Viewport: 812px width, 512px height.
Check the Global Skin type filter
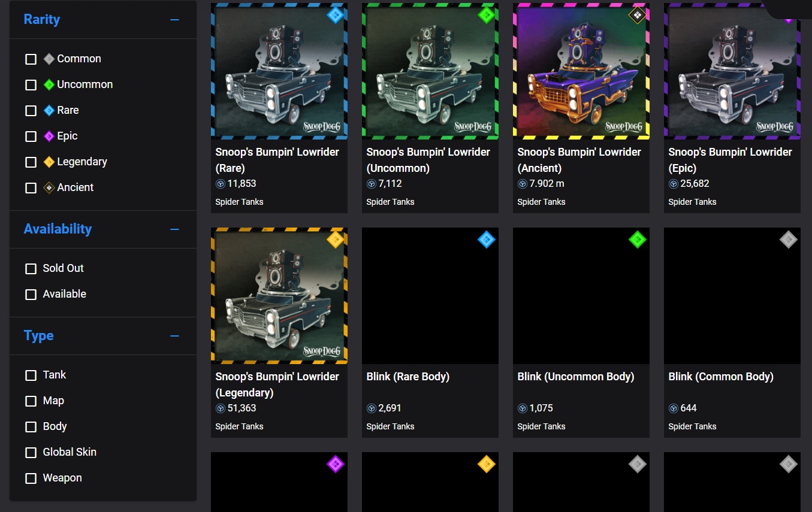[31, 453]
